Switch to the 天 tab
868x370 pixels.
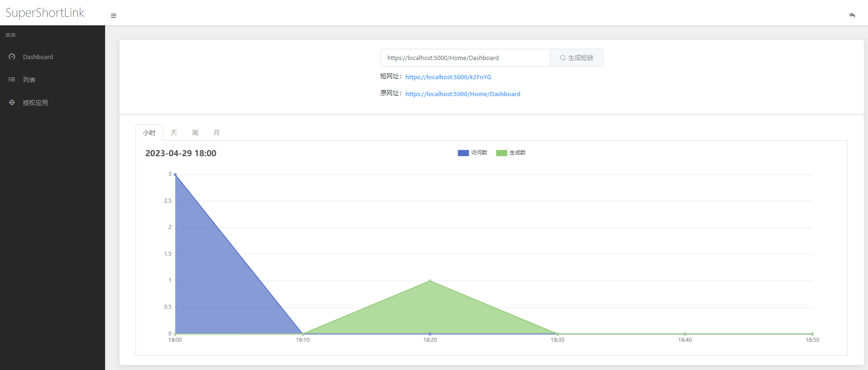(x=174, y=133)
